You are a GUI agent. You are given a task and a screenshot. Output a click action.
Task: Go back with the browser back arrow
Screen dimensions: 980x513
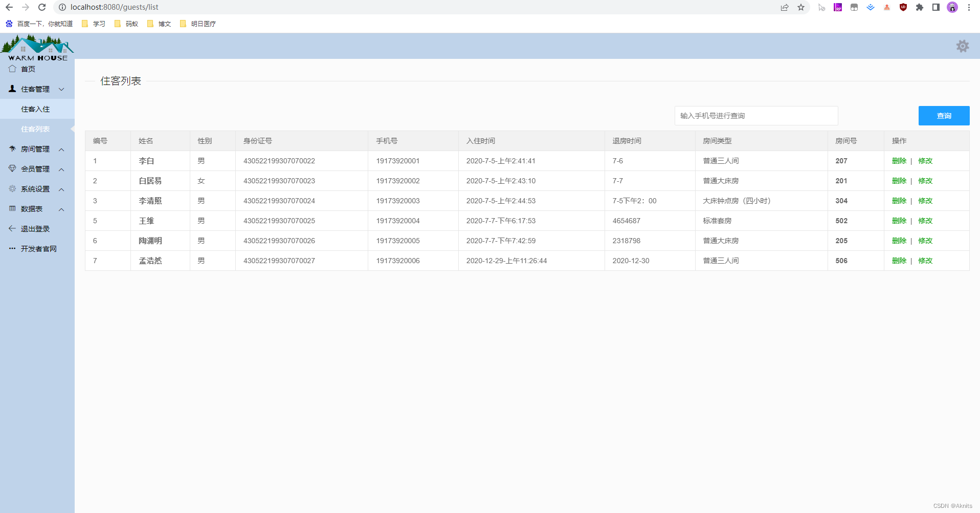(9, 7)
